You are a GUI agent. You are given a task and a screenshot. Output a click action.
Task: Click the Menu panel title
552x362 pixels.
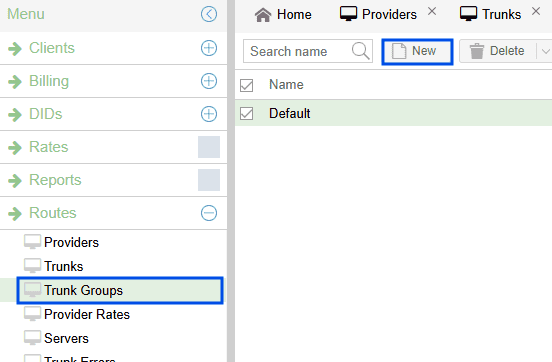point(26,14)
